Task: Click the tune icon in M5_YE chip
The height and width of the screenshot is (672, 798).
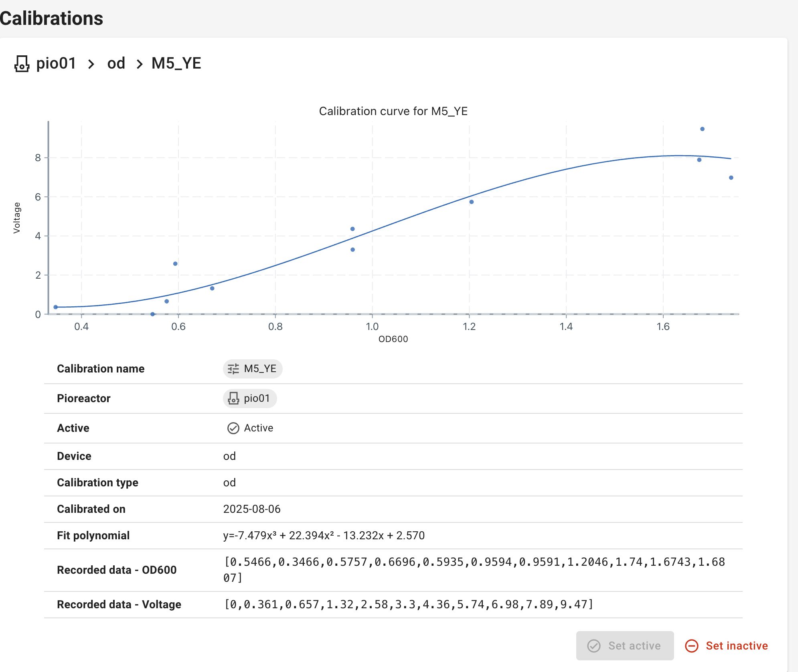Action: pyautogui.click(x=233, y=369)
